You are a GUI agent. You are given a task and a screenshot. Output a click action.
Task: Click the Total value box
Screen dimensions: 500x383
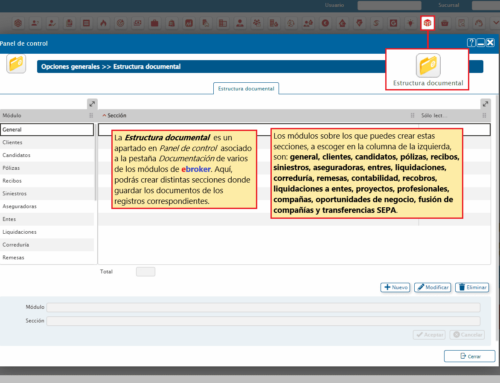pos(145,272)
